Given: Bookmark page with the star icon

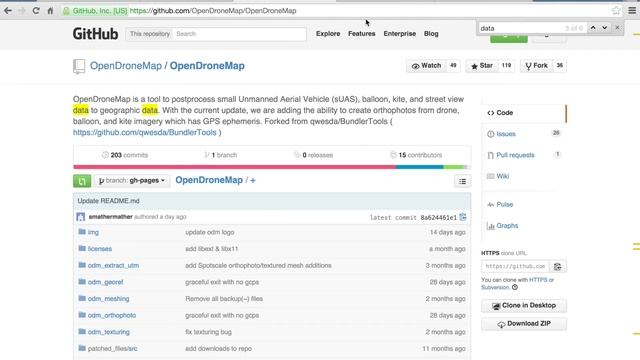Looking at the screenshot, I should (x=616, y=11).
